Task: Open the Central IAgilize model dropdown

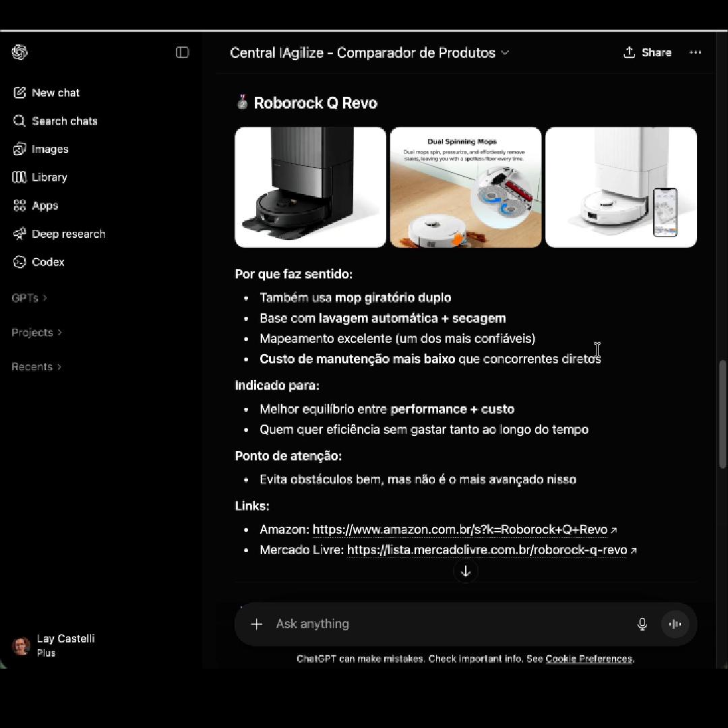Action: coord(369,53)
